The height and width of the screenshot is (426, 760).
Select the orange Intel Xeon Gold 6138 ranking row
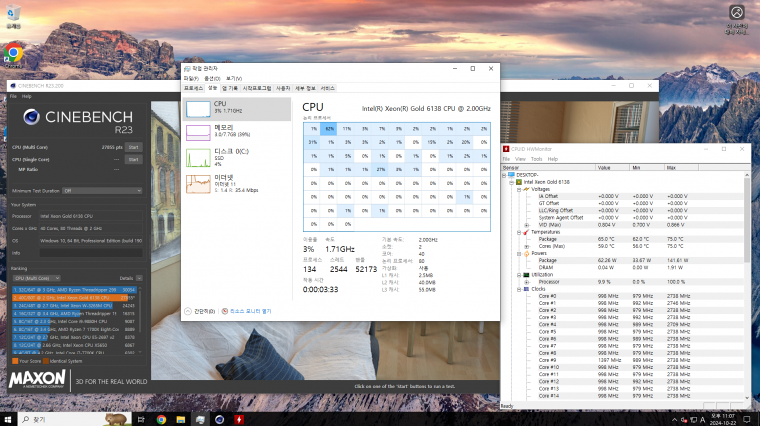coord(75,298)
